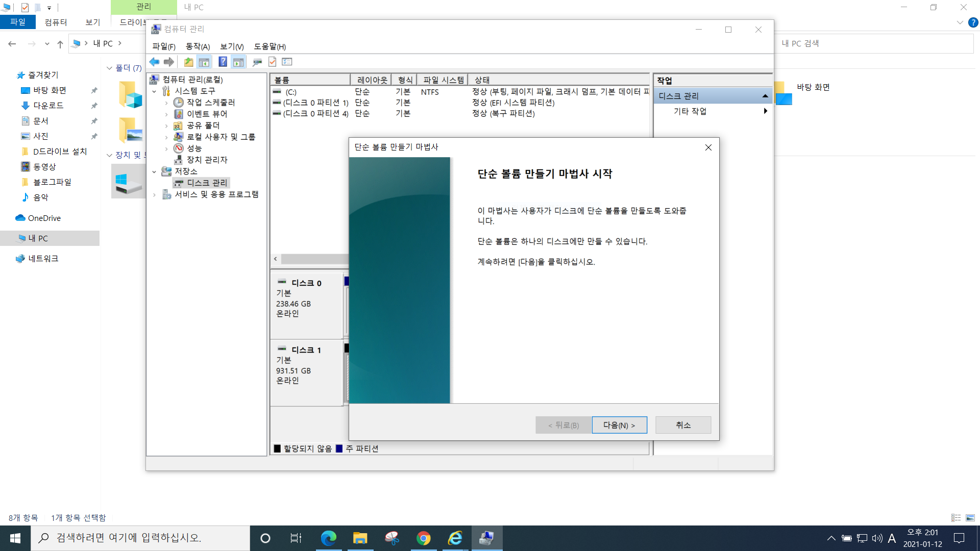Viewport: 980px width, 551px height.
Task: Select 장치 관리자 in the console tree
Action: tap(207, 160)
